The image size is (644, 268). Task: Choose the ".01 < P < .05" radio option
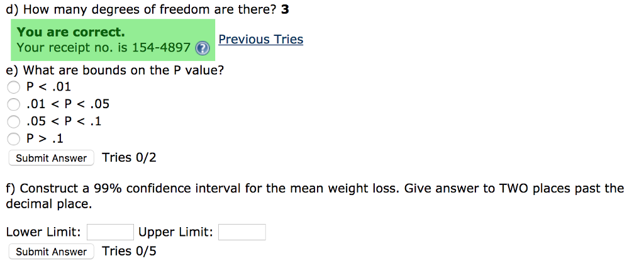(14, 104)
